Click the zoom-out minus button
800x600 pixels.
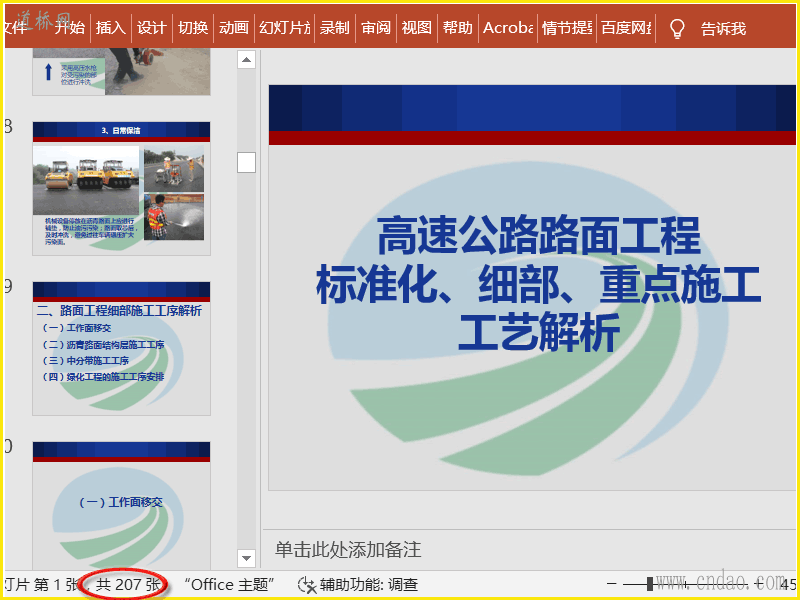tap(612, 584)
